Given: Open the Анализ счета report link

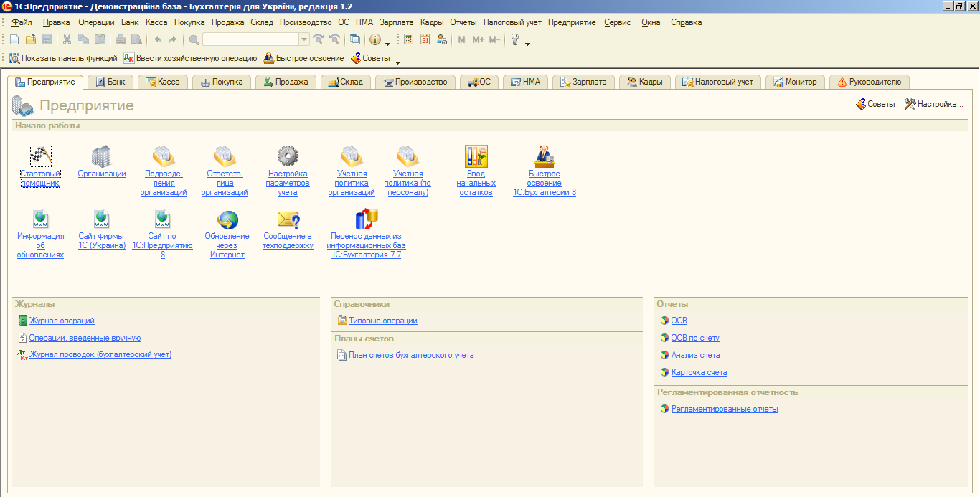Looking at the screenshot, I should [x=695, y=355].
